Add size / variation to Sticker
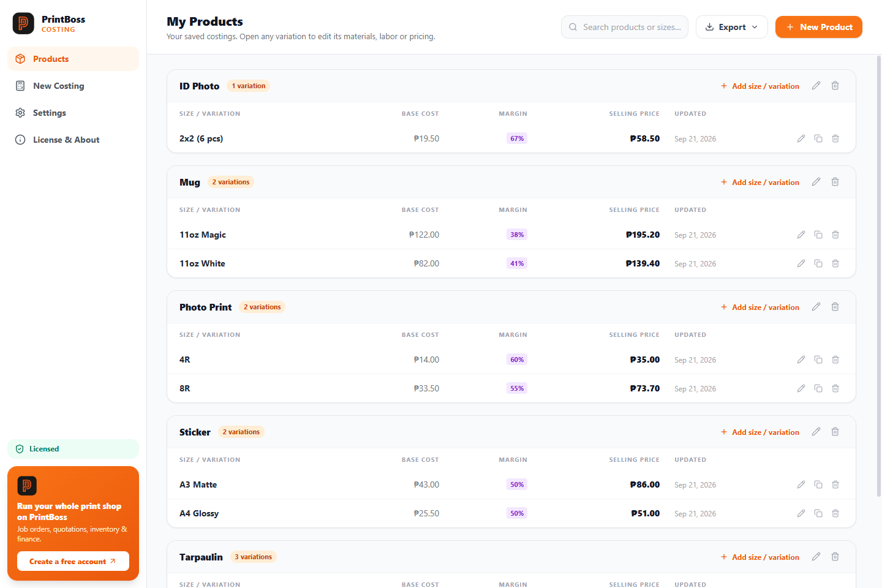The height and width of the screenshot is (588, 882). [x=760, y=432]
